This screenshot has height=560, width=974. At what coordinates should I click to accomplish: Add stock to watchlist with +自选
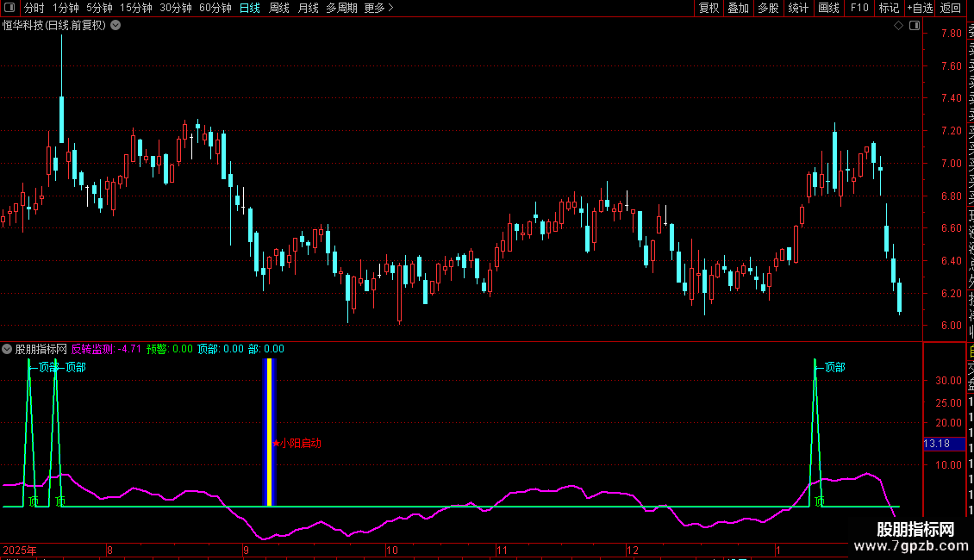920,8
